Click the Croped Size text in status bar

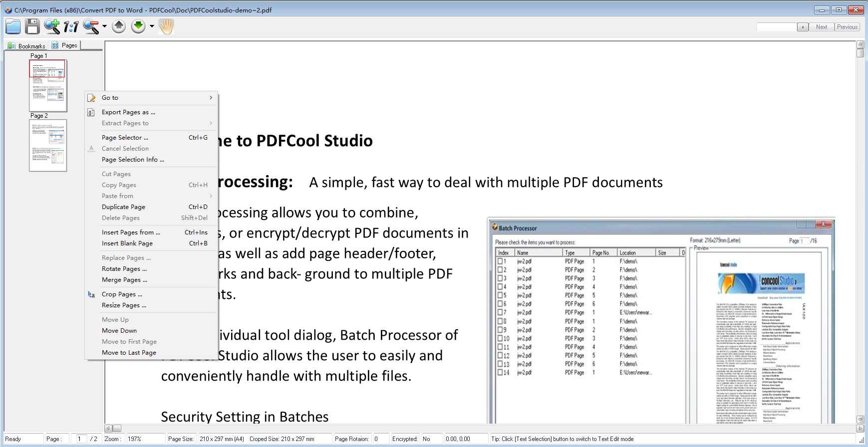pos(282,439)
